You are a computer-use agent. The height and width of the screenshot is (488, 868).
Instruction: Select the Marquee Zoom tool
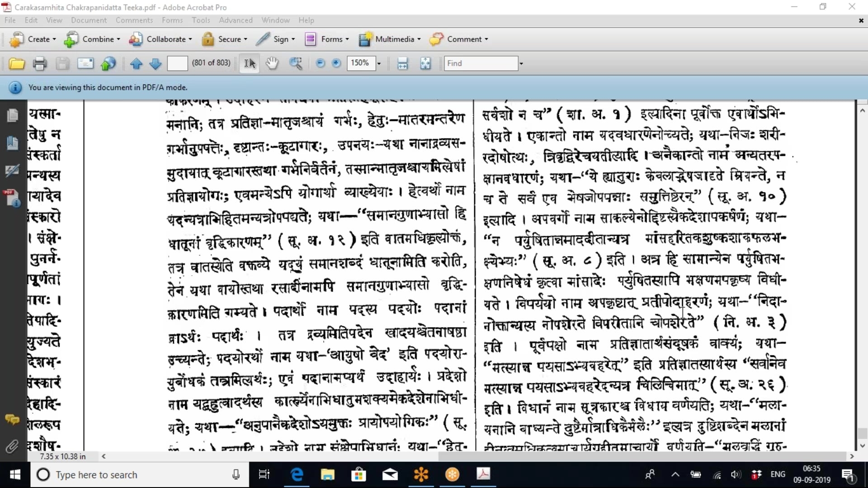pos(296,63)
